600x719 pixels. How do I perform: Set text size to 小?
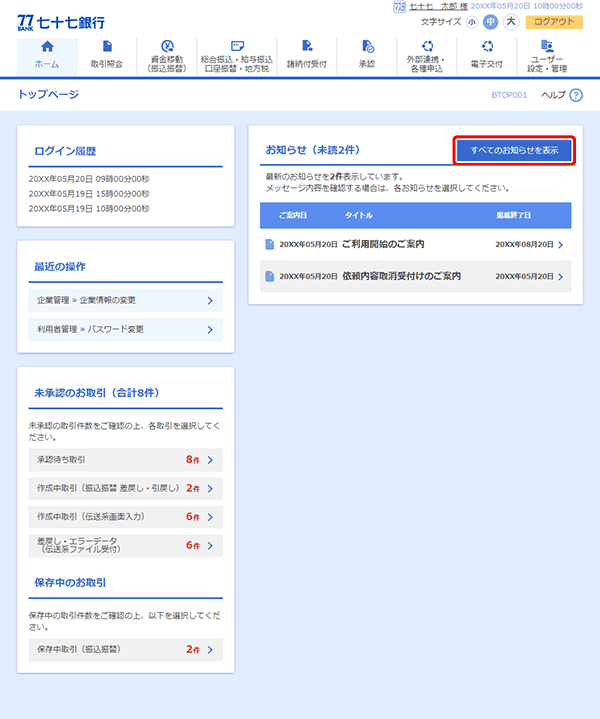pyautogui.click(x=472, y=22)
